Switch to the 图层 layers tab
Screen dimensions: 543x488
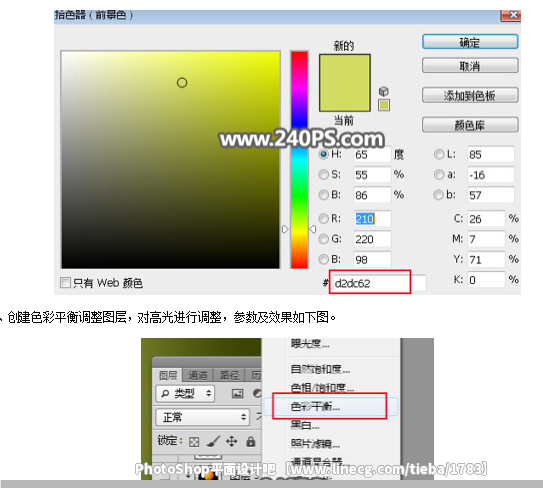(x=168, y=375)
